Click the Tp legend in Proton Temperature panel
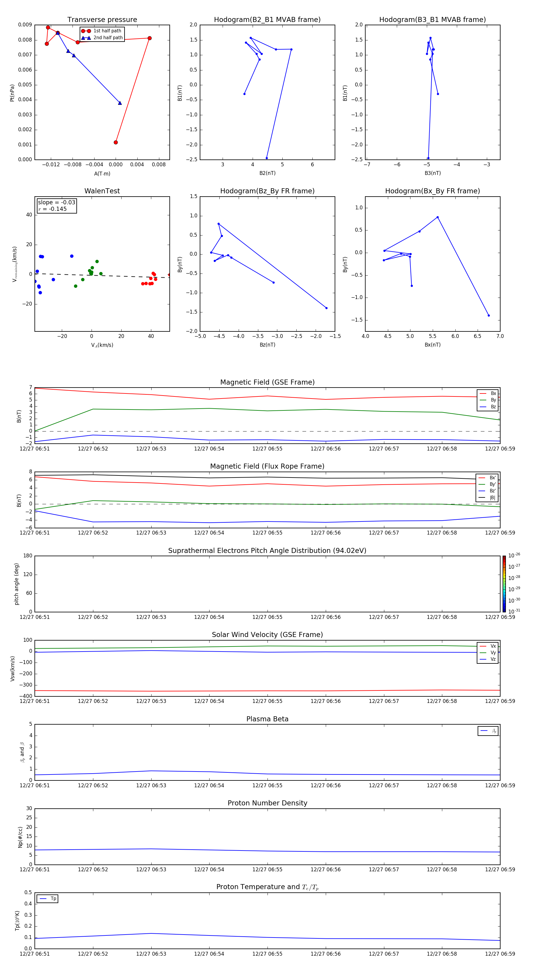The height and width of the screenshot is (980, 535). click(x=48, y=899)
